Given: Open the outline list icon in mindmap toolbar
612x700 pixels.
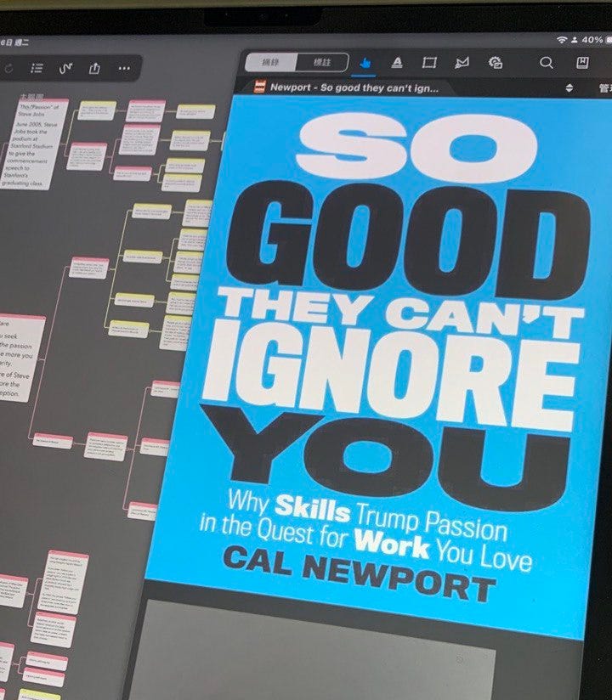Looking at the screenshot, I should coord(37,68).
